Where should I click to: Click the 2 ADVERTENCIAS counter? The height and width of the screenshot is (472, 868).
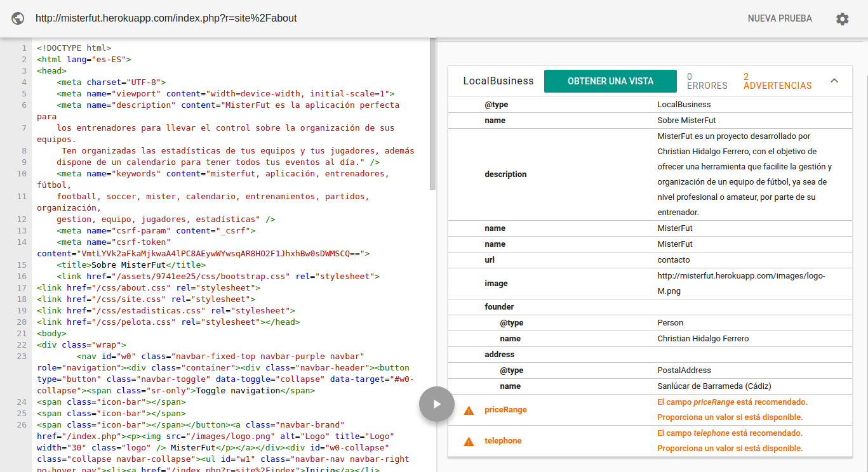click(777, 81)
